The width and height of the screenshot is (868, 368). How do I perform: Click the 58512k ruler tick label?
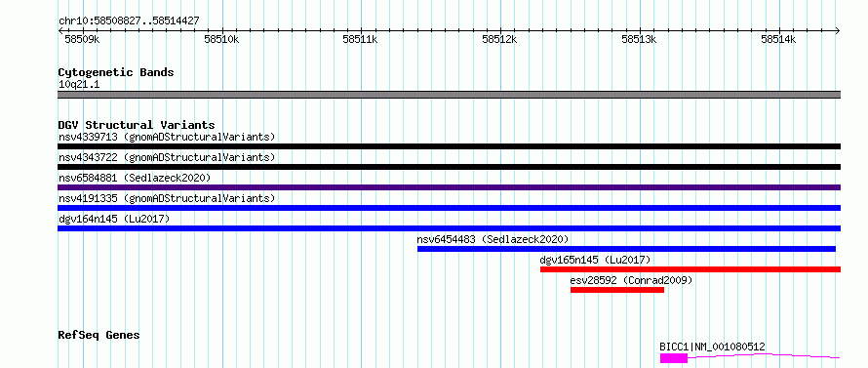[x=500, y=40]
